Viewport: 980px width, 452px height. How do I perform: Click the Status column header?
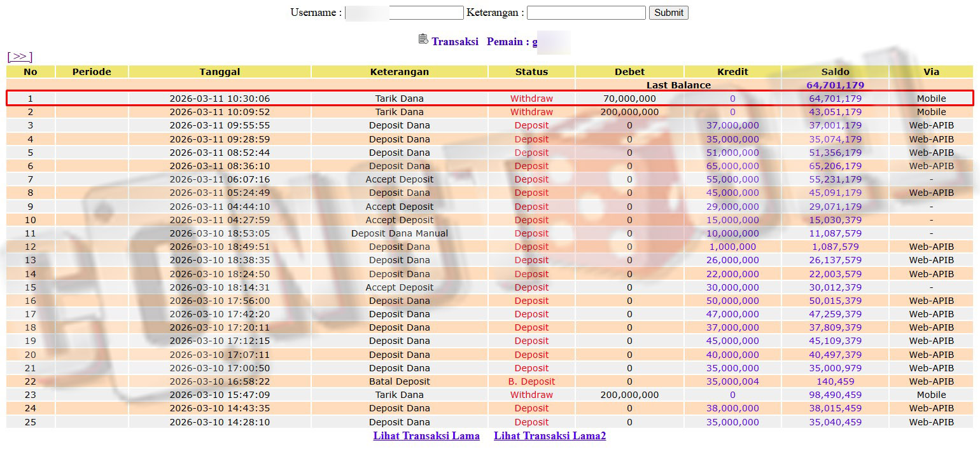(531, 72)
